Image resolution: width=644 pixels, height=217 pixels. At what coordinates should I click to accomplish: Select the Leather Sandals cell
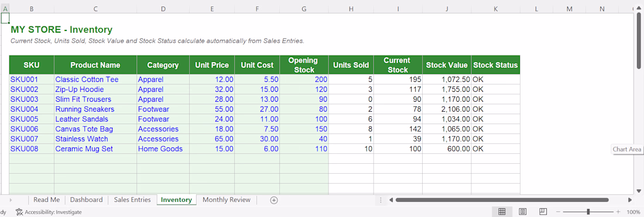point(95,119)
